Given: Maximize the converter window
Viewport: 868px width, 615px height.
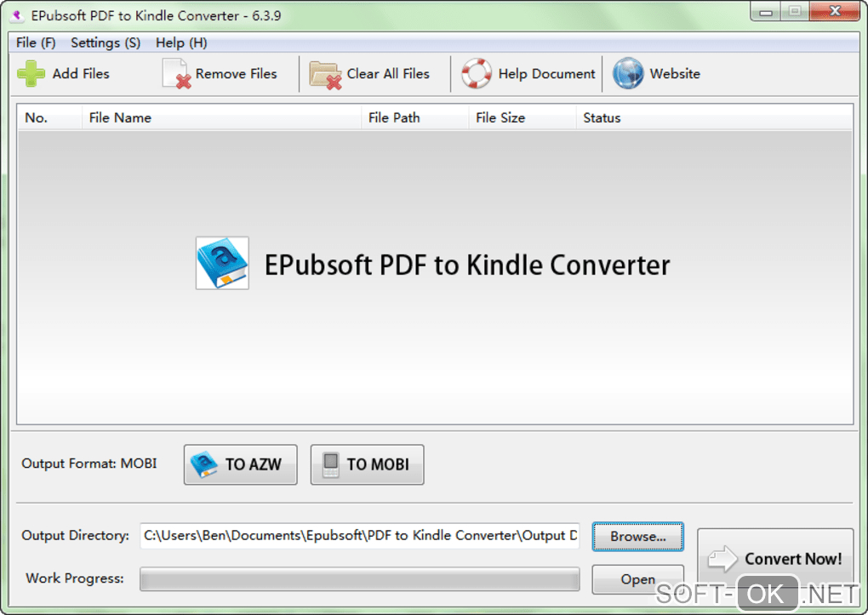Looking at the screenshot, I should (795, 12).
